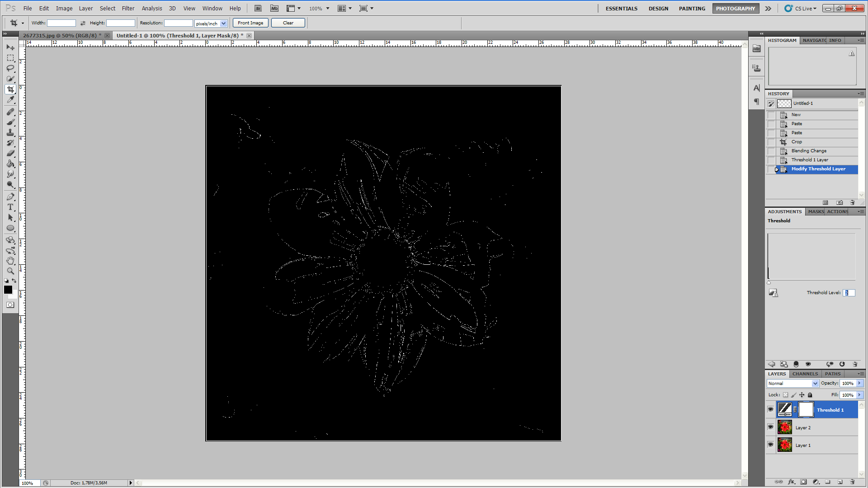
Task: Select the Lasso tool
Action: (x=10, y=68)
